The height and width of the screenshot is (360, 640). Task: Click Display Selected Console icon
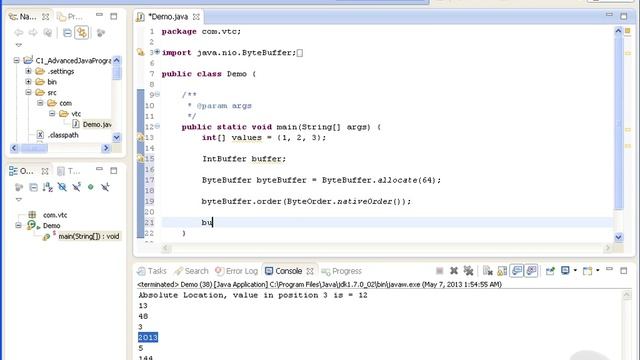(565, 271)
